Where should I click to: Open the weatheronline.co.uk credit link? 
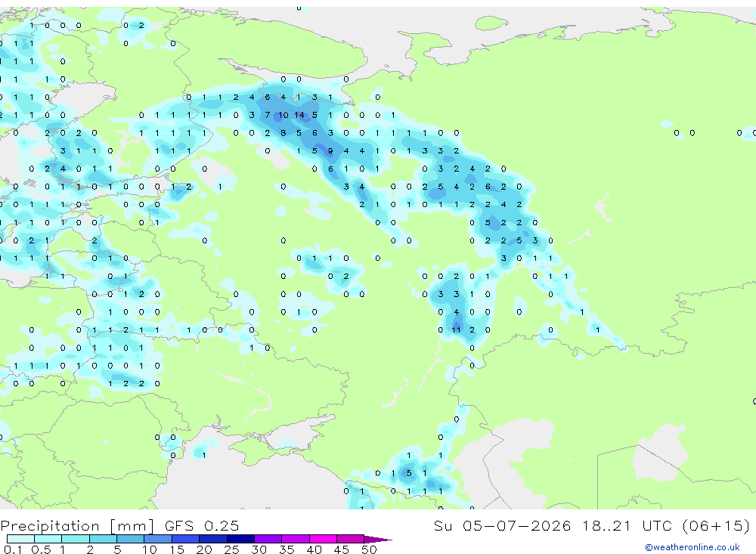coord(692,547)
